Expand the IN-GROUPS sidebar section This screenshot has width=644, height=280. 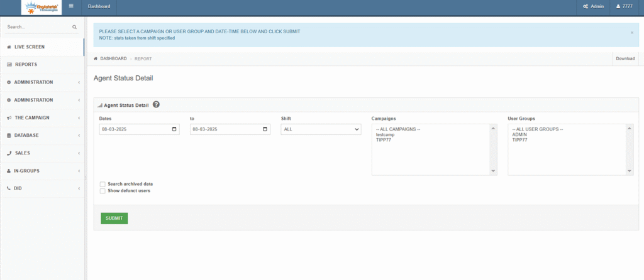(42, 170)
